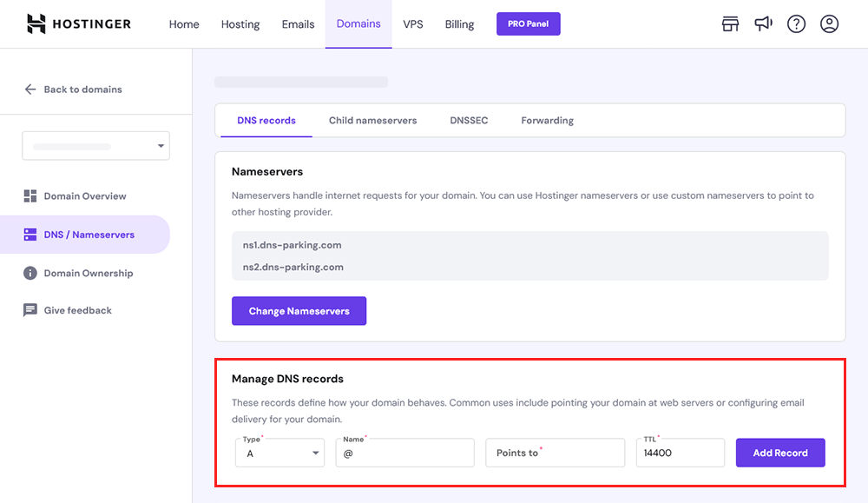Image resolution: width=868 pixels, height=503 pixels.
Task: Open the PRO Panel
Action: 528,23
